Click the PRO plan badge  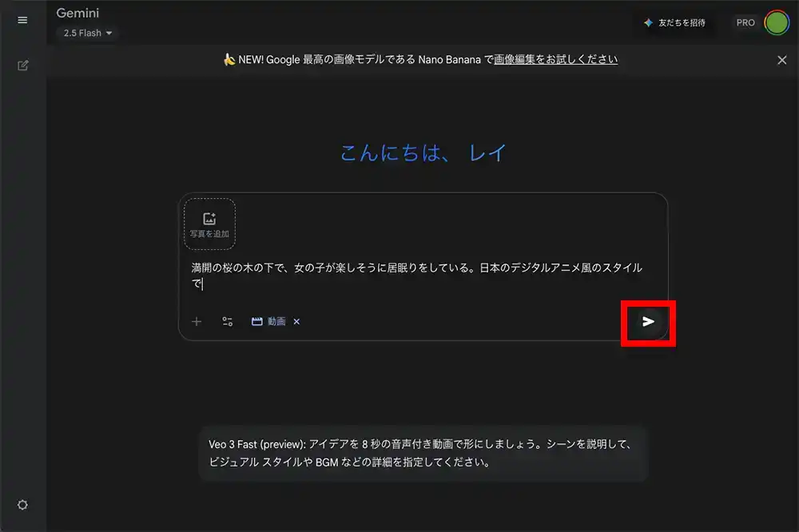pyautogui.click(x=745, y=22)
